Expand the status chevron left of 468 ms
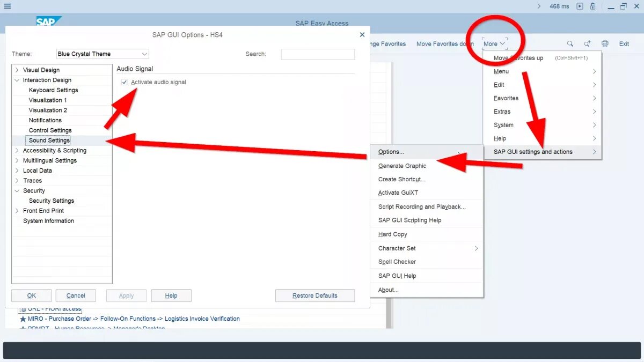This screenshot has height=362, width=644. pyautogui.click(x=539, y=6)
